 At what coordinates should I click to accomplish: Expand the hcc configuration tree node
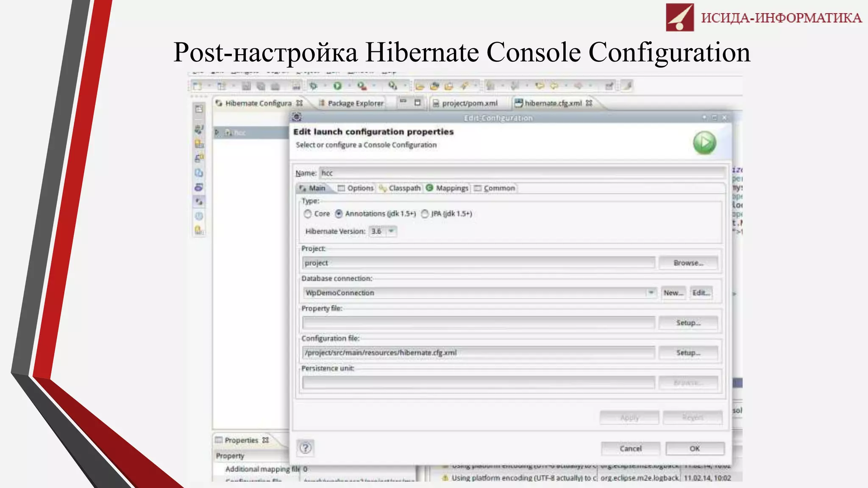click(217, 133)
